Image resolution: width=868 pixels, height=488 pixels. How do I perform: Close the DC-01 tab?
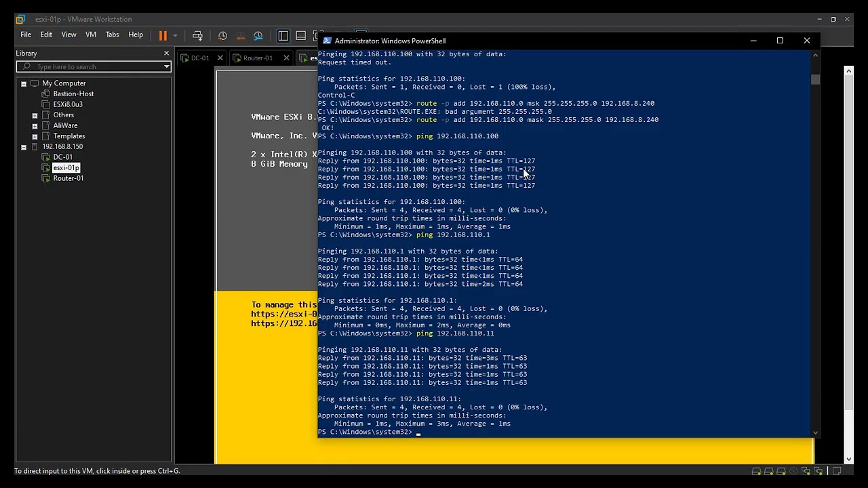[220, 58]
